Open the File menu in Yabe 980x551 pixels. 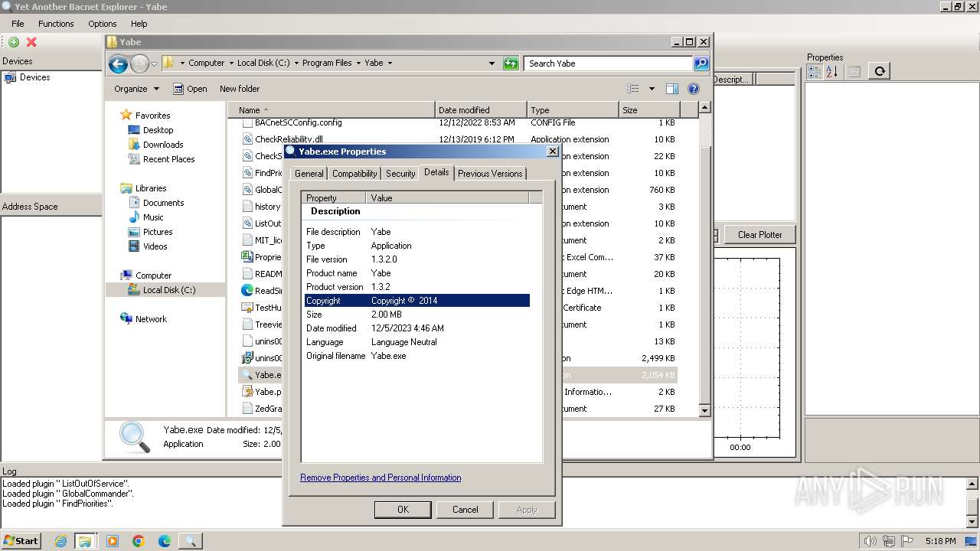tap(18, 24)
